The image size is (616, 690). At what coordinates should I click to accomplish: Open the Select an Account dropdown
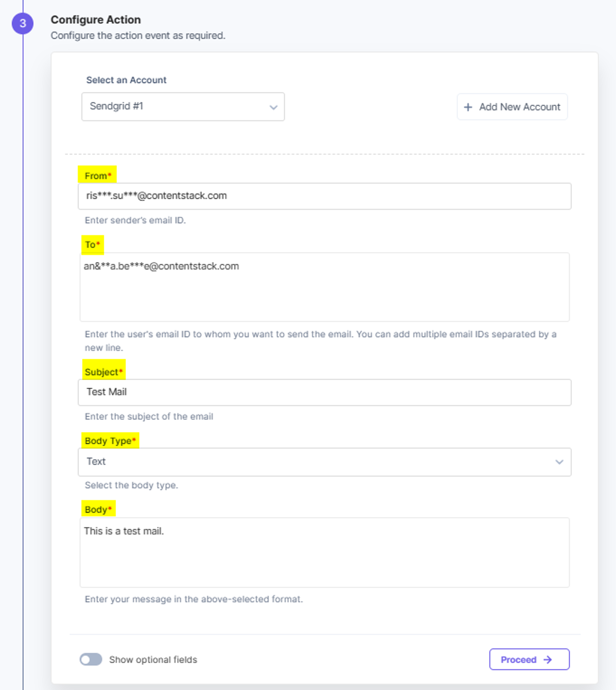183,107
